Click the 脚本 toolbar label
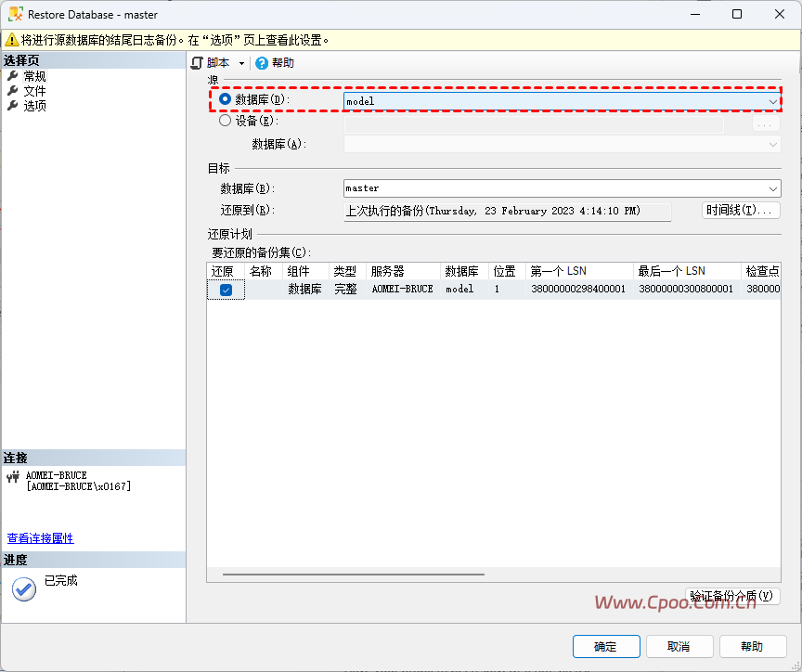Viewport: 802px width, 672px height. pyautogui.click(x=218, y=63)
